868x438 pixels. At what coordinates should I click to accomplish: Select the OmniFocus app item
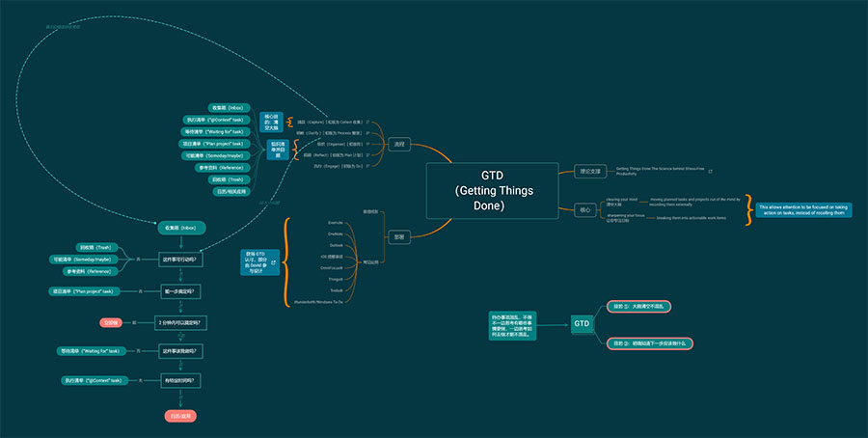click(x=332, y=267)
